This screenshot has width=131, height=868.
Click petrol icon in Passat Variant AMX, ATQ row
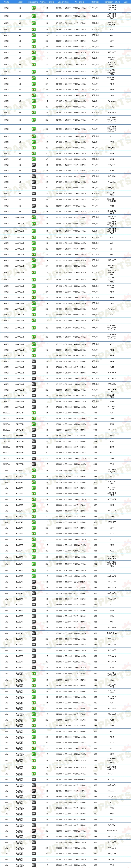(34, 774)
